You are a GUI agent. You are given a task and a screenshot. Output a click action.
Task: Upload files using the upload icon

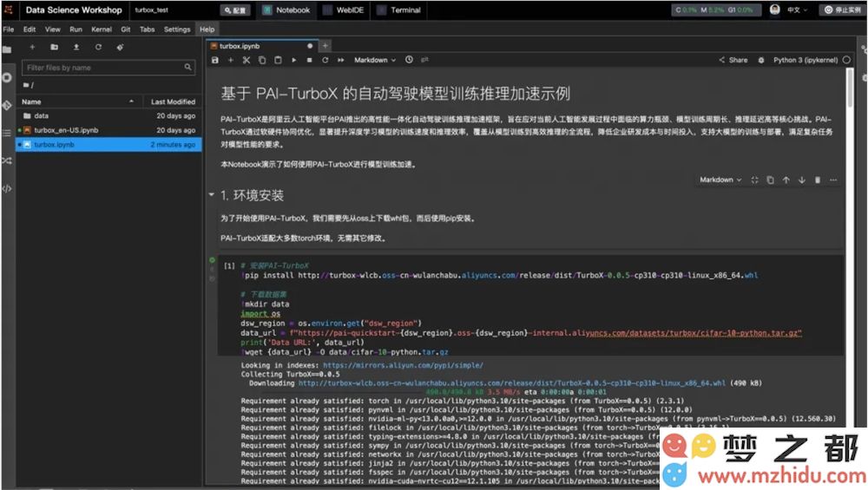76,47
